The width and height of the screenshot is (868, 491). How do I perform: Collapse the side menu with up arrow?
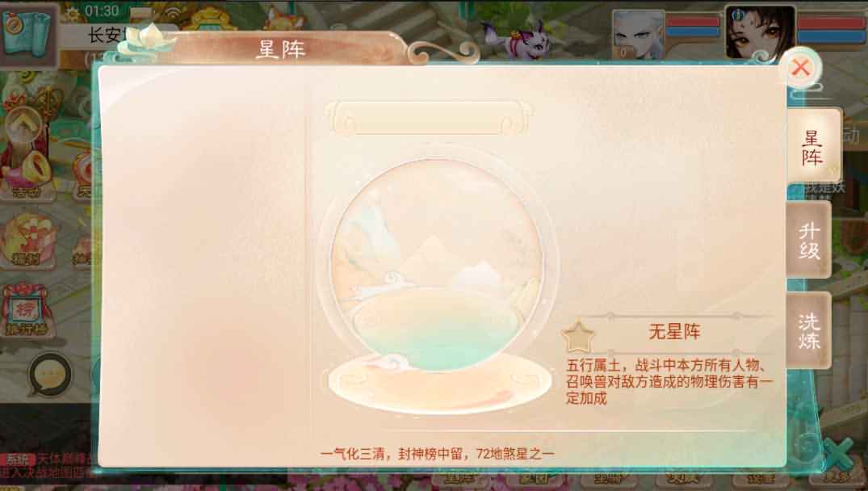[23, 123]
